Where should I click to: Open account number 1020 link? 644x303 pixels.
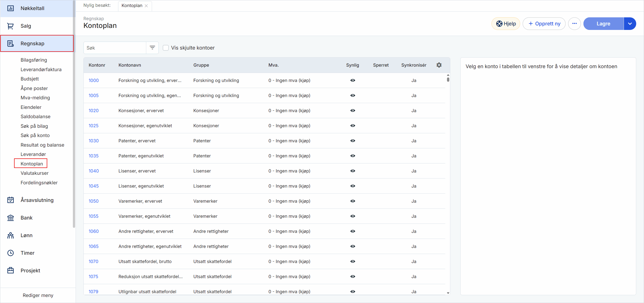(x=93, y=111)
